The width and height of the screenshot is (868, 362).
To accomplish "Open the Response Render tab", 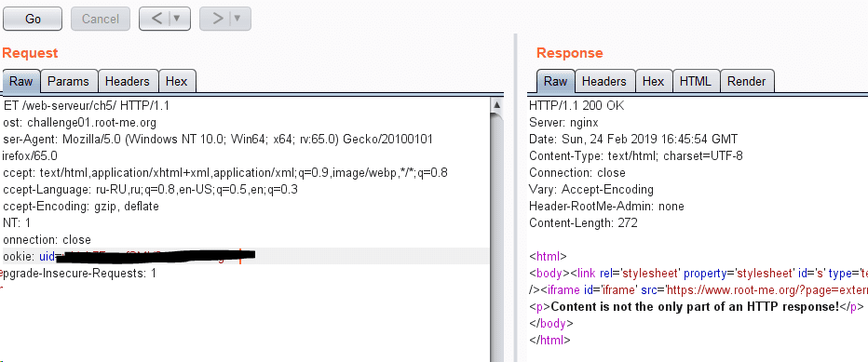I will tap(746, 81).
